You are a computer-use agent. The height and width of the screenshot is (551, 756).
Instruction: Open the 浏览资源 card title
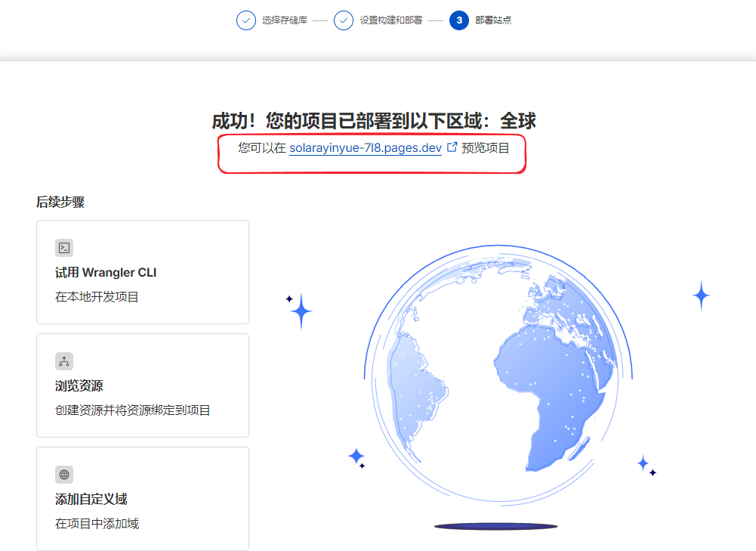click(x=79, y=386)
